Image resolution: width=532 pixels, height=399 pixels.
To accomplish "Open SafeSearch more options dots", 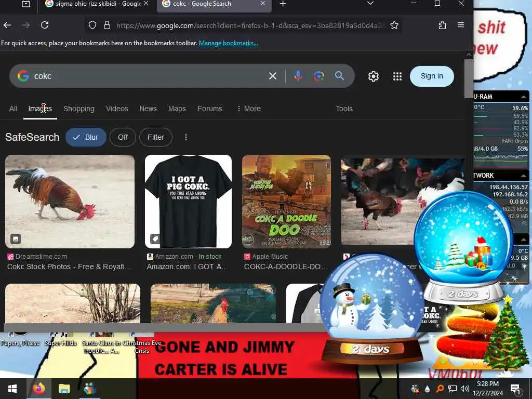I will [186, 137].
